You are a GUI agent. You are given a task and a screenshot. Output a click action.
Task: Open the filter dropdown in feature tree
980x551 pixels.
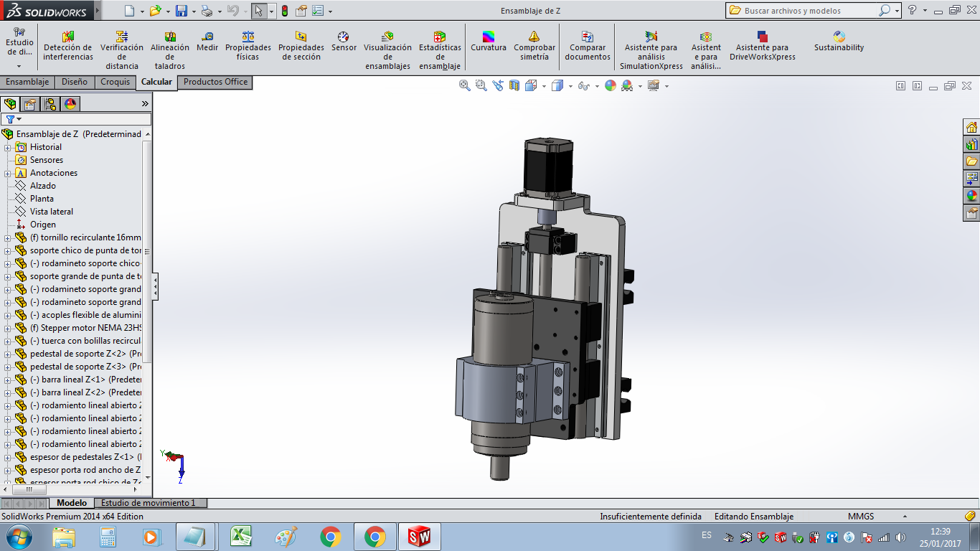click(13, 119)
